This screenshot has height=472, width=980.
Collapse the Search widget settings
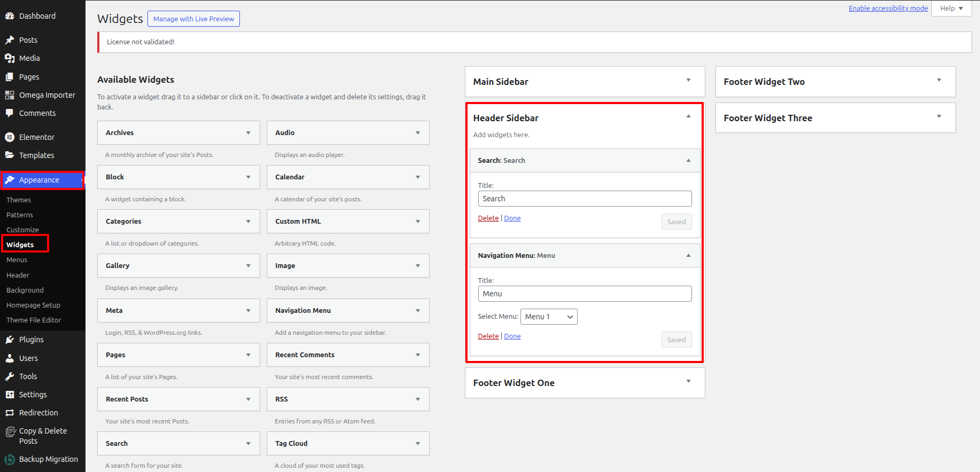pos(688,160)
